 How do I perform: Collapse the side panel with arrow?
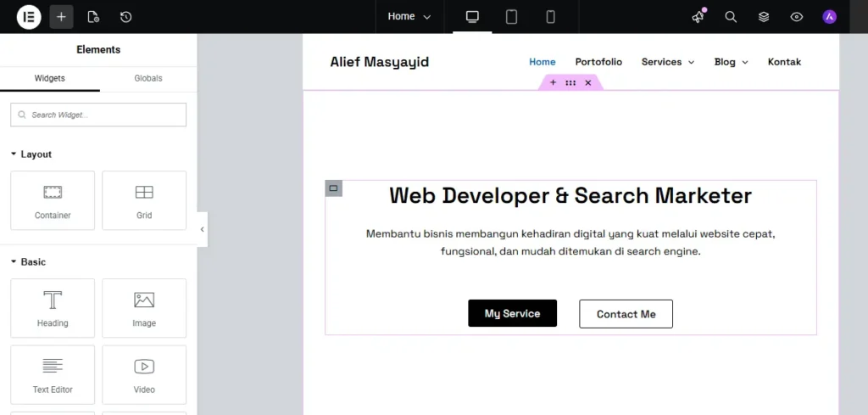point(202,229)
